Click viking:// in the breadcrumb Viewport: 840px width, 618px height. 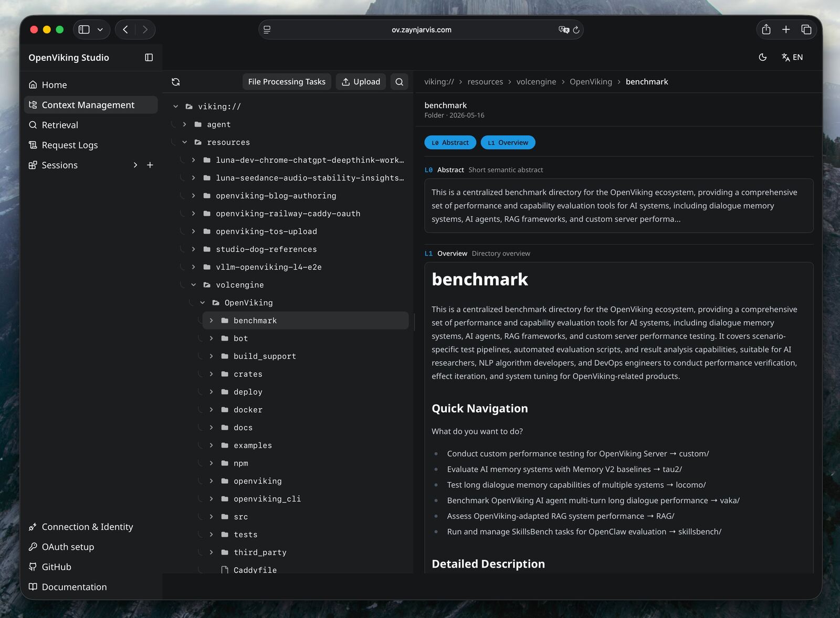click(439, 82)
